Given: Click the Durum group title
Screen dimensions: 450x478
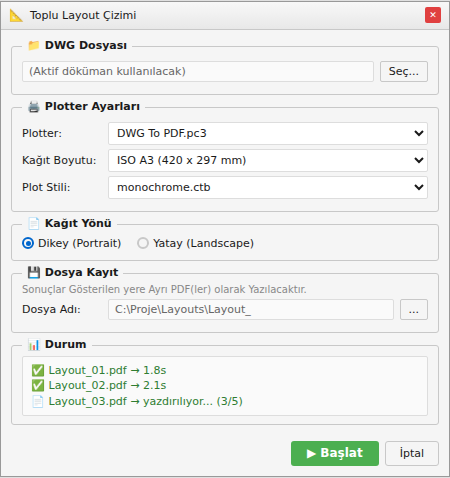Looking at the screenshot, I should click(65, 344).
